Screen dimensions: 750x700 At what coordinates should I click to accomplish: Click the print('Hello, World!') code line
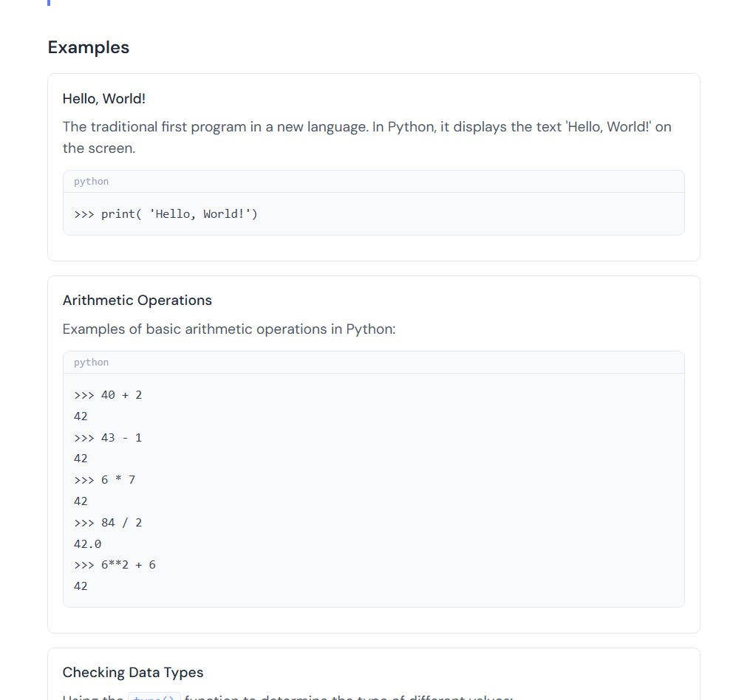[x=166, y=214]
